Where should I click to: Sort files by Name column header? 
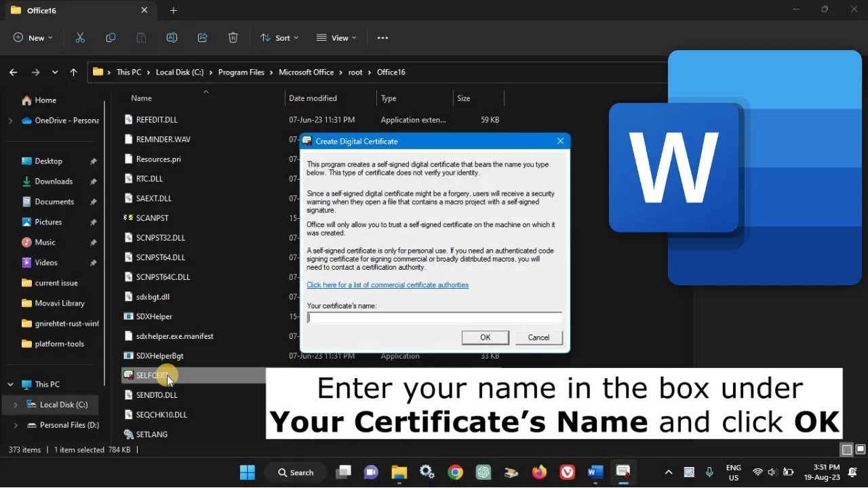click(x=141, y=98)
